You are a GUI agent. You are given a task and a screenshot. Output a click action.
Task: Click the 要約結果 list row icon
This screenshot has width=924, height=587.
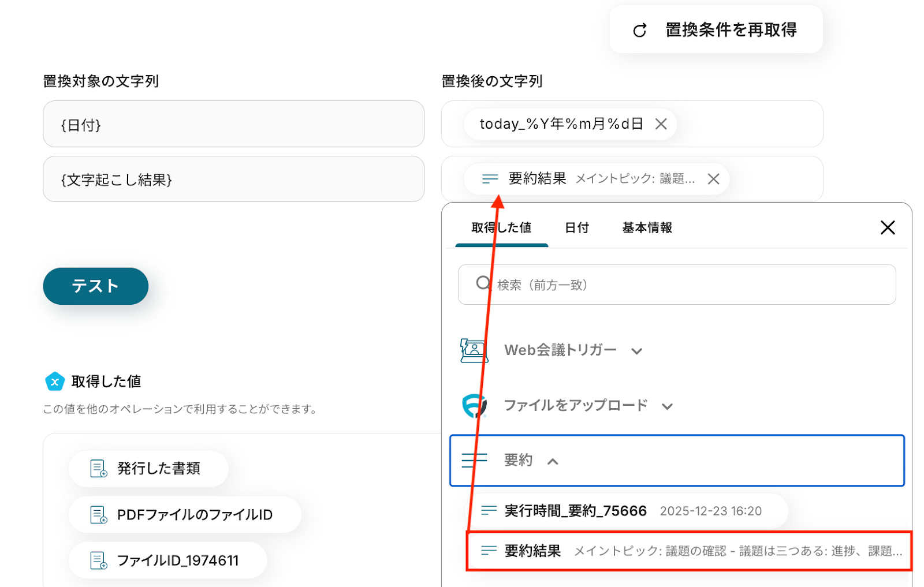489,551
